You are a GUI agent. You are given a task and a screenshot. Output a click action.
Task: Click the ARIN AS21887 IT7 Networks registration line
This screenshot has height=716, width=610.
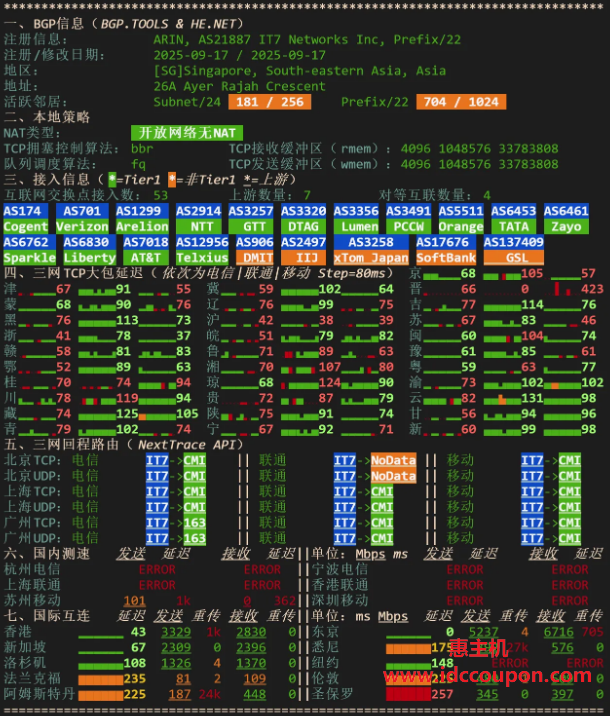pyautogui.click(x=307, y=40)
